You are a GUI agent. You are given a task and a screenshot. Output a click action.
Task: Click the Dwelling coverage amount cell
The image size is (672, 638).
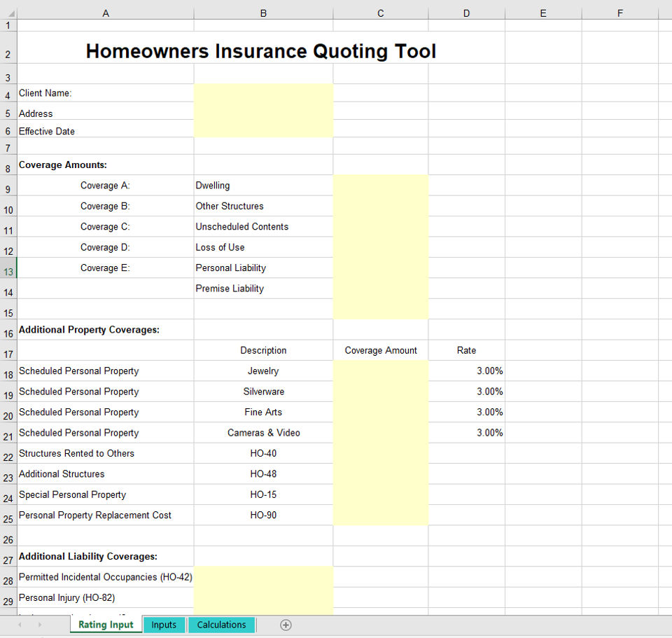380,186
